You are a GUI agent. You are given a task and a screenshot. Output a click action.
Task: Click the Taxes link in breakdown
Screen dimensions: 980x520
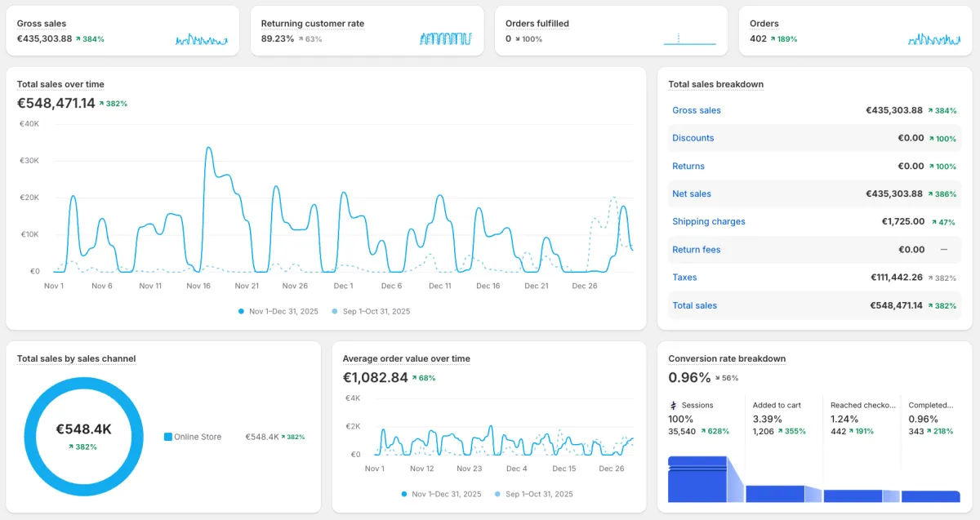point(684,278)
